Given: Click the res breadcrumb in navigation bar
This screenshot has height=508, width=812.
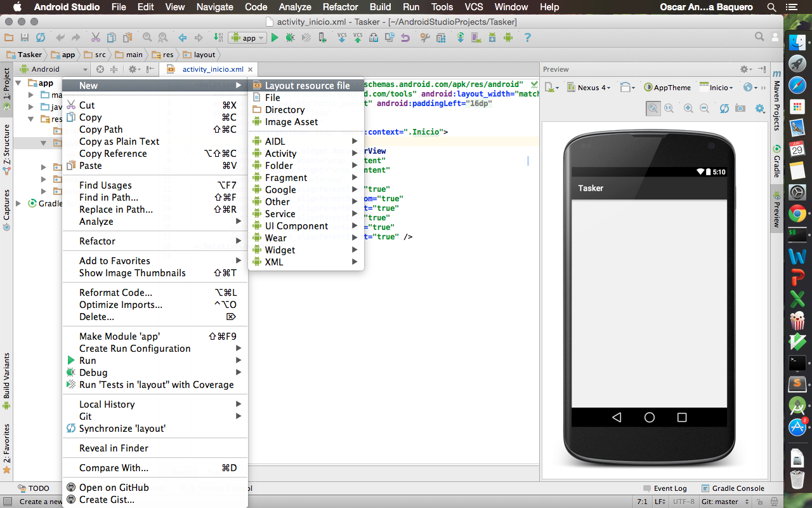Looking at the screenshot, I should coord(164,55).
